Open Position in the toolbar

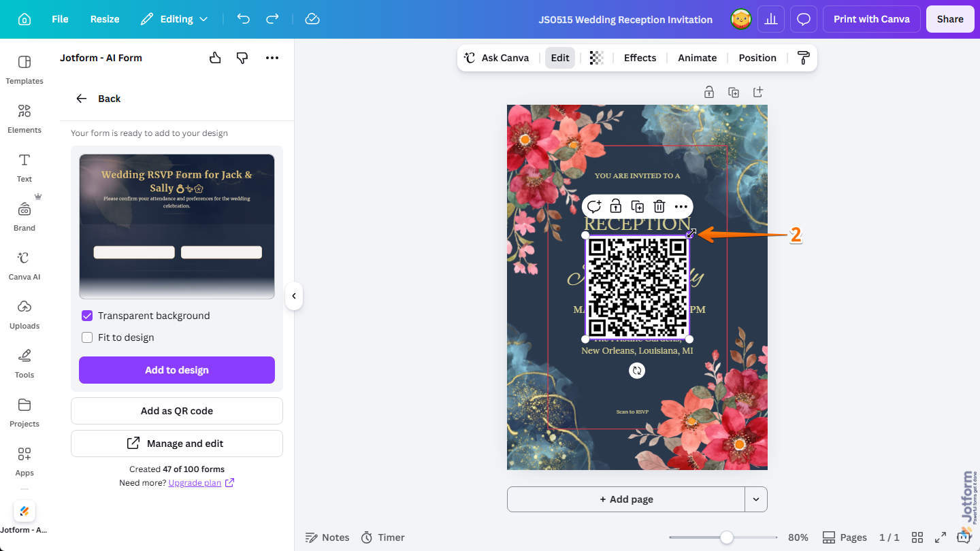point(757,58)
